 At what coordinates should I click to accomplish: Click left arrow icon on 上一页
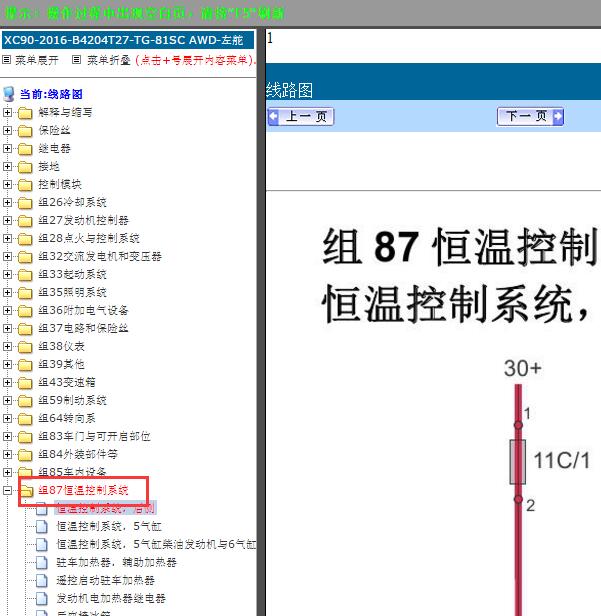(273, 117)
